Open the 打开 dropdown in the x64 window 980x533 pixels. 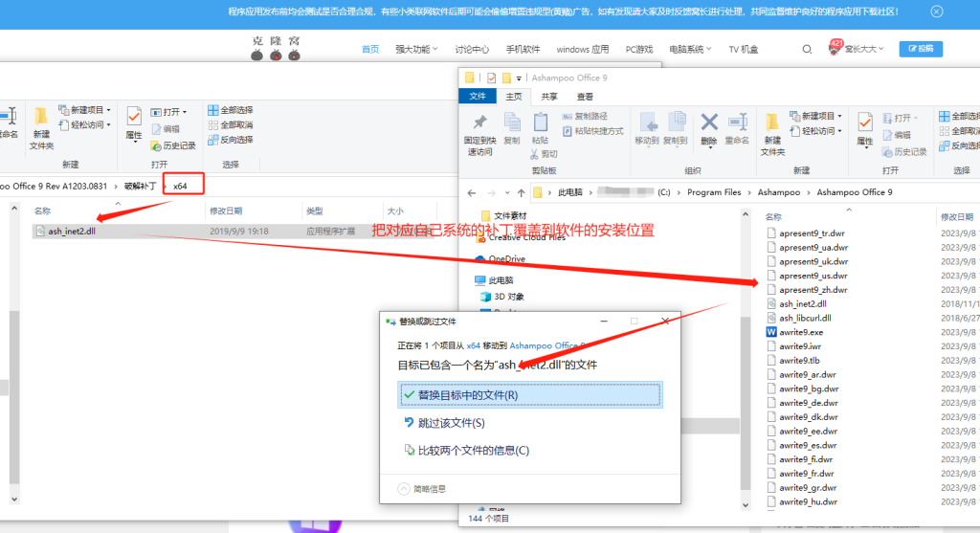168,112
